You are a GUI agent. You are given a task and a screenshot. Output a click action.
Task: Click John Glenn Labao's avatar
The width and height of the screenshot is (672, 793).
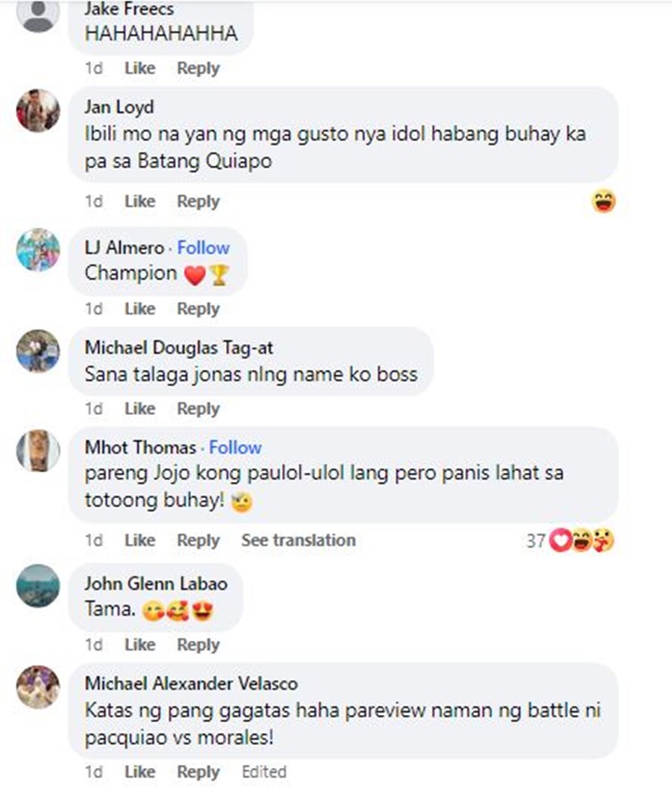38,586
